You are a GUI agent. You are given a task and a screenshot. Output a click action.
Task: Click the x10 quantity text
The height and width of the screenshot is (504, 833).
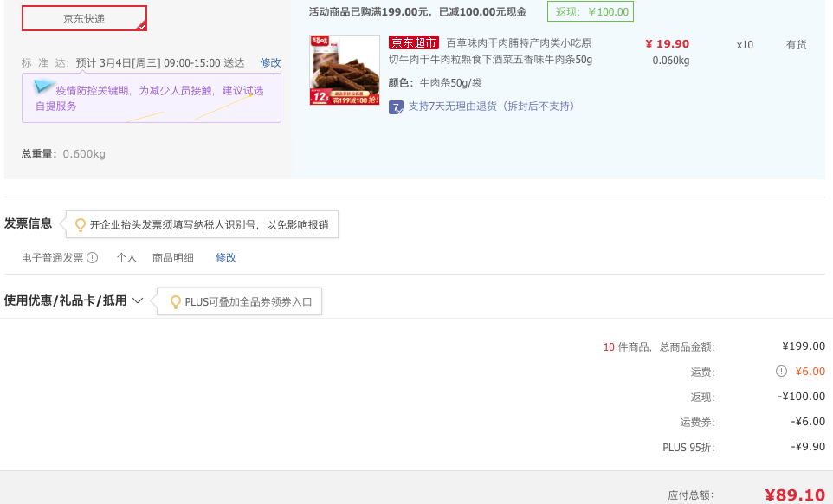click(x=745, y=45)
